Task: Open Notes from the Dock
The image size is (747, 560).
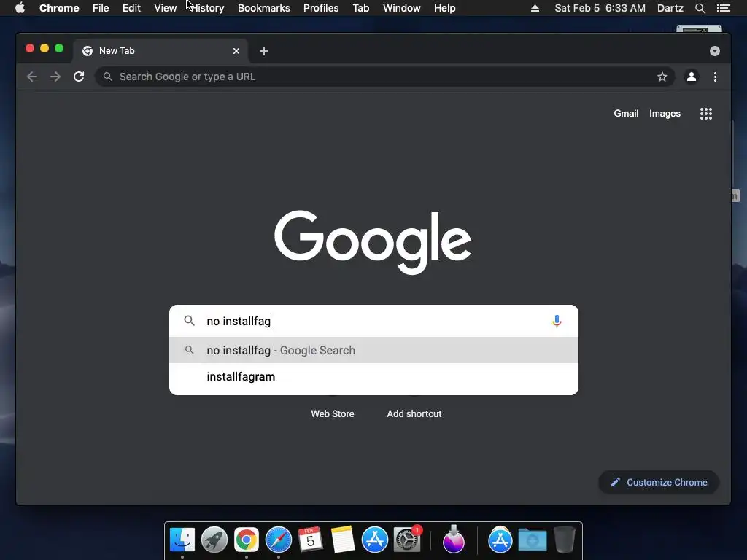Action: click(x=343, y=540)
